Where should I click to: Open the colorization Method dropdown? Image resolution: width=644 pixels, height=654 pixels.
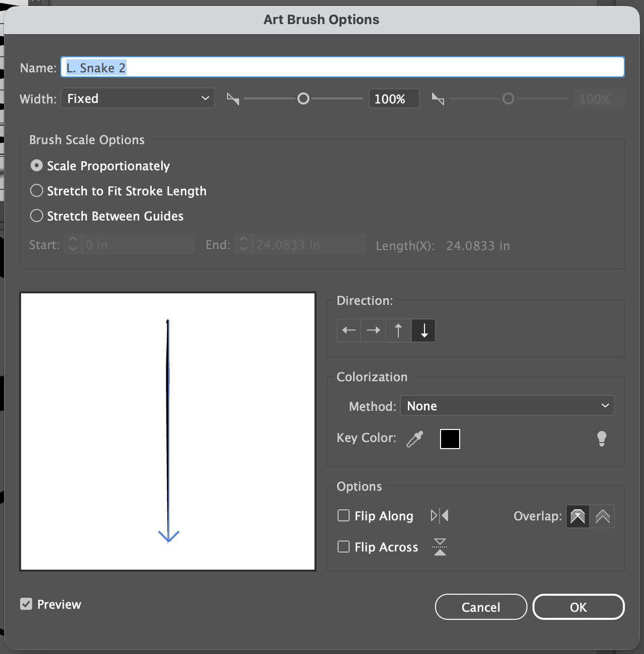(x=507, y=406)
